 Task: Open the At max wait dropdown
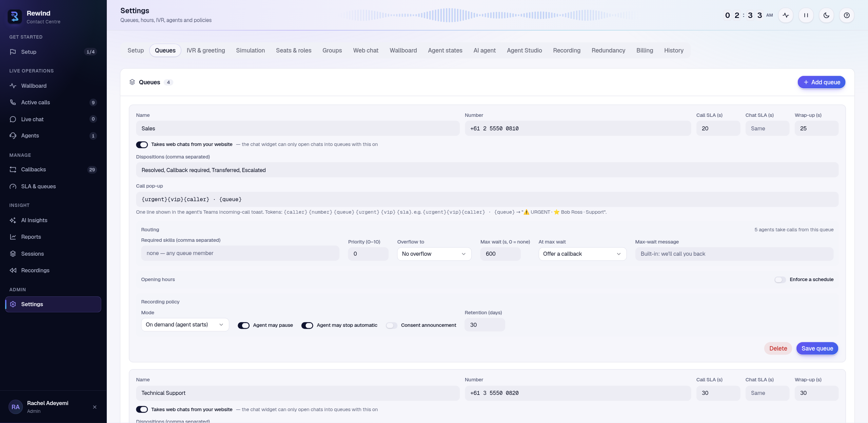click(x=582, y=254)
